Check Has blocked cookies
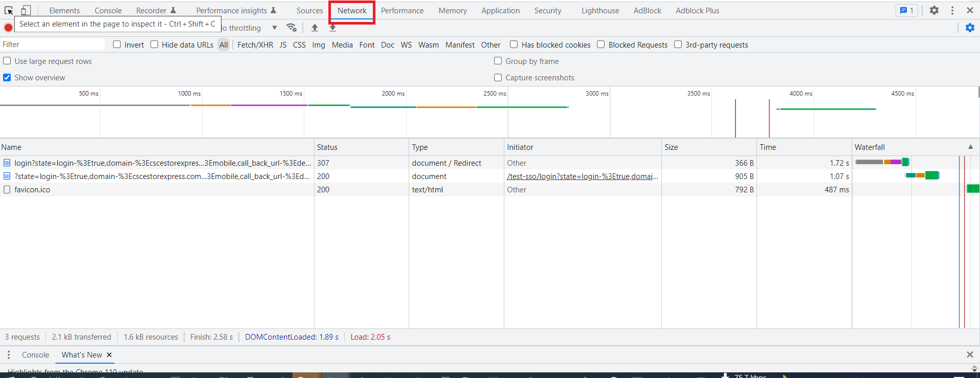 tap(514, 45)
